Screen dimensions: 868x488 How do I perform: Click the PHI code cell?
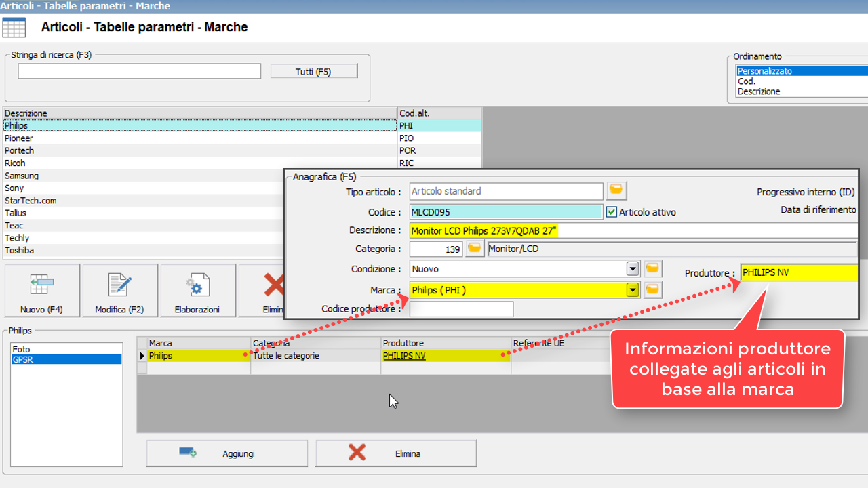439,125
